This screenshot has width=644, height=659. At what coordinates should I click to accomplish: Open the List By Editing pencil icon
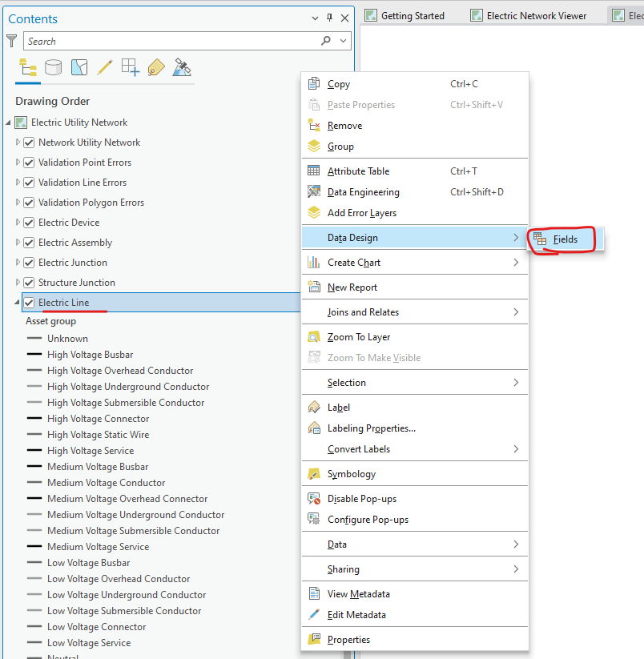tap(104, 67)
